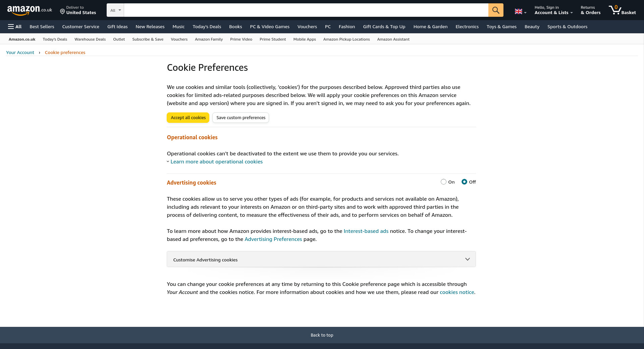Click the UK flag language icon
Screen dimensions: 644x349
[x=519, y=11]
